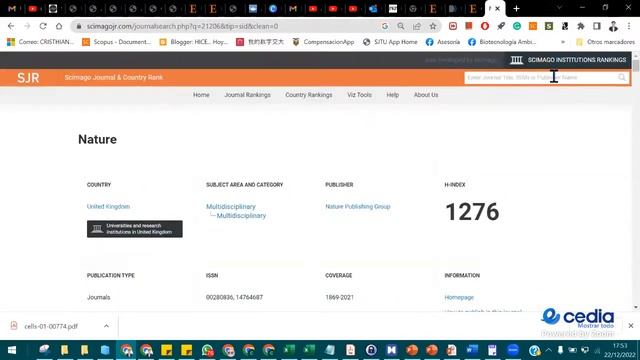640x360 pixels.
Task: Open Scimago Institutions Rankings
Action: click(x=568, y=60)
